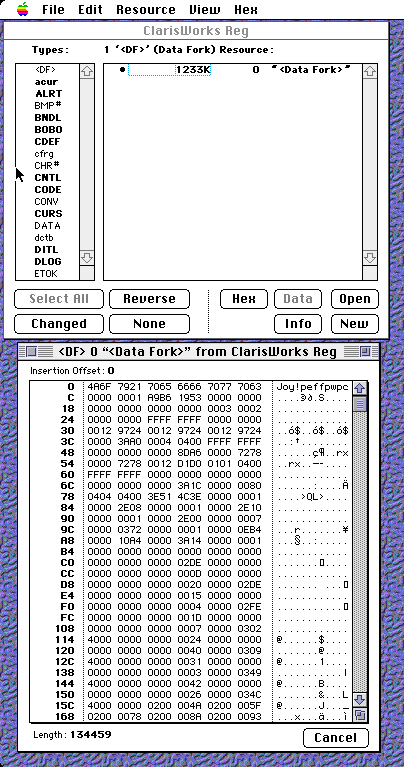Click the hex editor scroll-down arrow
Screen dimensions: 404x767
click(359, 699)
